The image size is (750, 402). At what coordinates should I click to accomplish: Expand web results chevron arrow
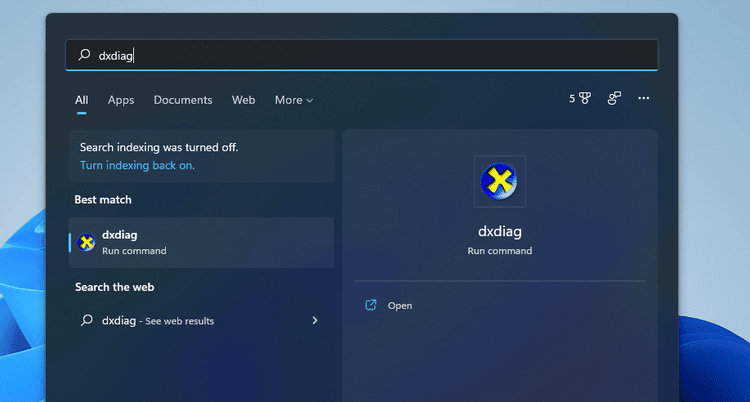(x=315, y=320)
